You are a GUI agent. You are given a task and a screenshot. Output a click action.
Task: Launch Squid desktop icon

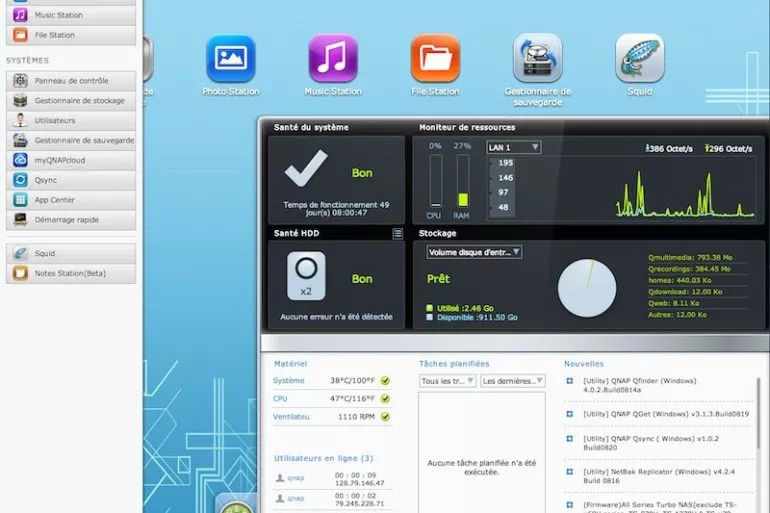click(640, 59)
